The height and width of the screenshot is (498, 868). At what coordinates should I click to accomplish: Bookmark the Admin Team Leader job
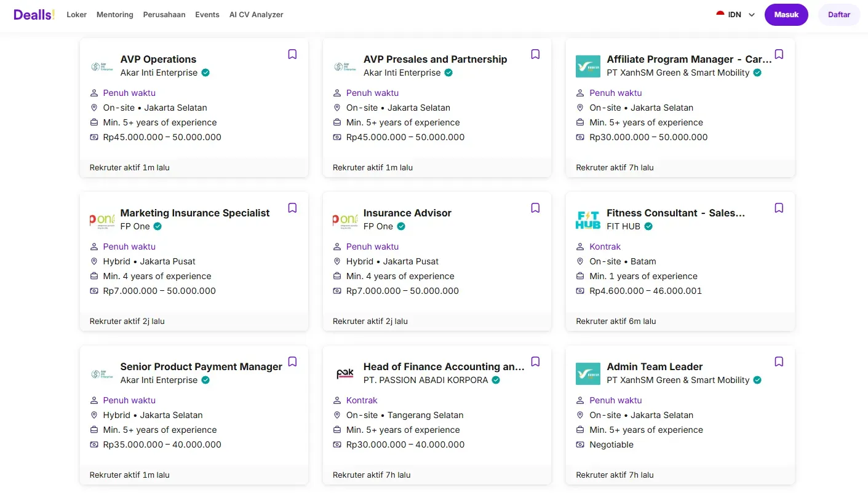click(779, 362)
